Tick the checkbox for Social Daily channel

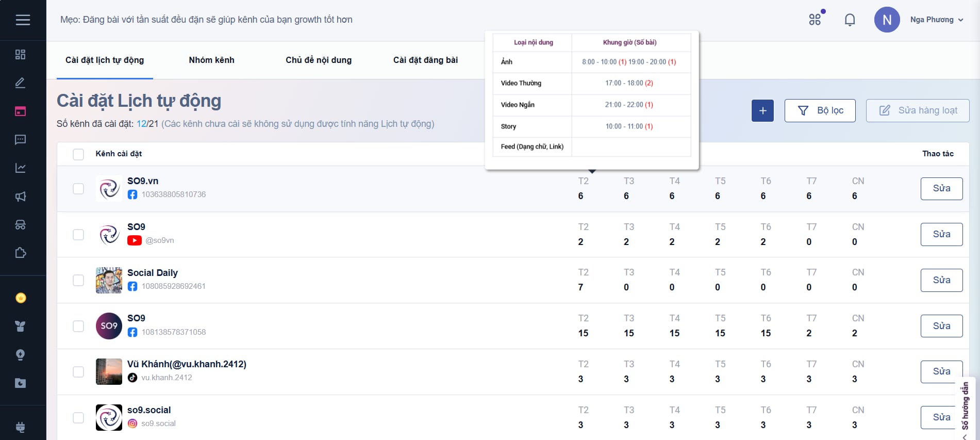pos(78,280)
